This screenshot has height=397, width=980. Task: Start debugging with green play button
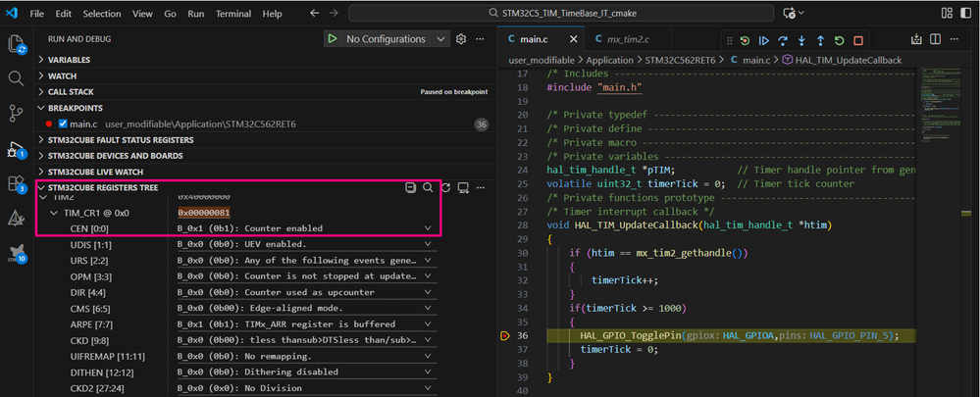(x=334, y=38)
